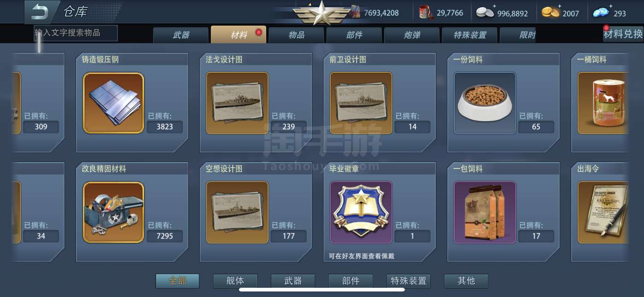This screenshot has height=297, width=644.
Task: Open the 改良精固材料 toolbox icon
Action: point(113,212)
